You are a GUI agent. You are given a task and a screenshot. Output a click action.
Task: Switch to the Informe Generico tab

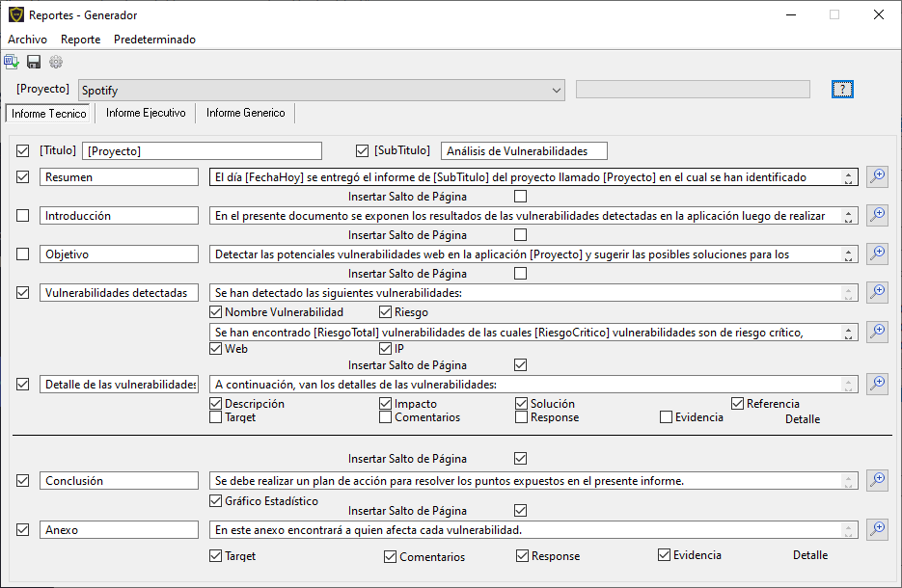pyautogui.click(x=245, y=113)
